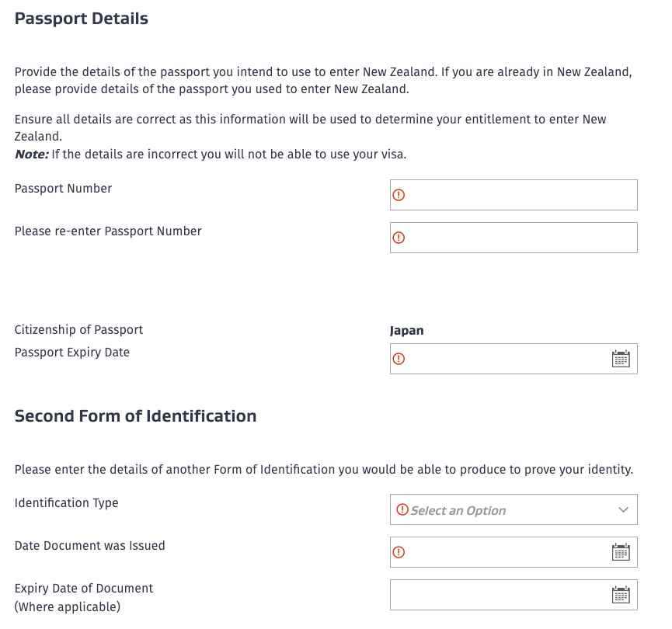Click error icon in Date Document was Issued field
This screenshot has height=629, width=672.
pyautogui.click(x=399, y=552)
